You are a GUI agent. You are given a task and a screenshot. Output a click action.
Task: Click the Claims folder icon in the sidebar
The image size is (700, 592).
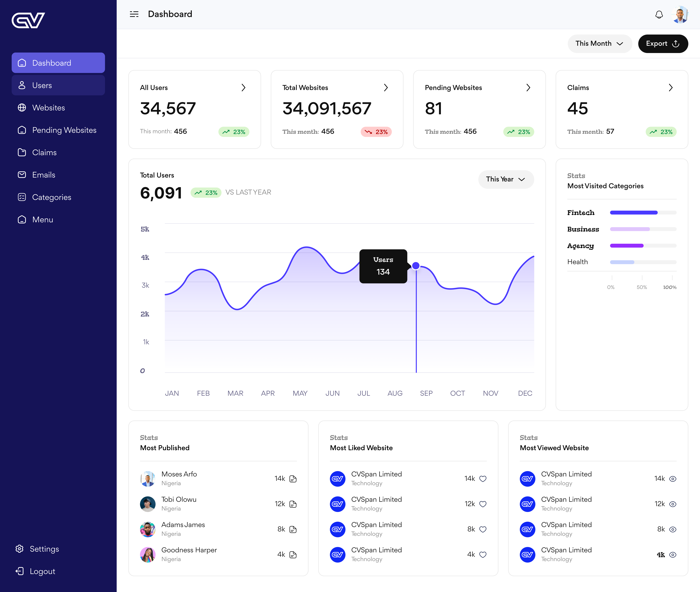pos(22,152)
